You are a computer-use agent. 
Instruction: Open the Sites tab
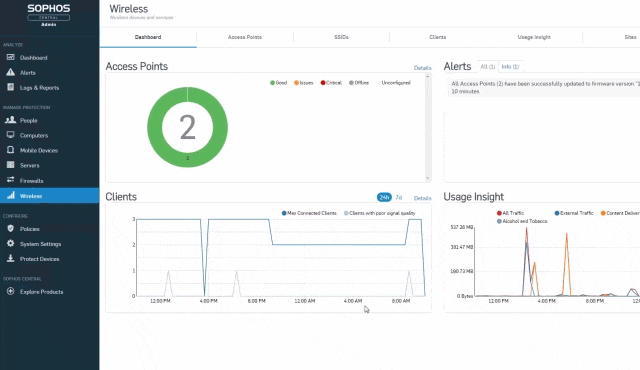pos(630,37)
